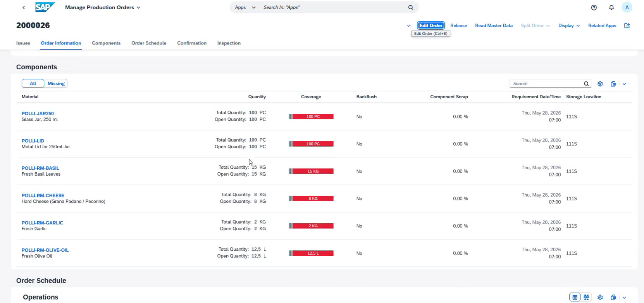Switch to the Inspection tab

tap(229, 43)
